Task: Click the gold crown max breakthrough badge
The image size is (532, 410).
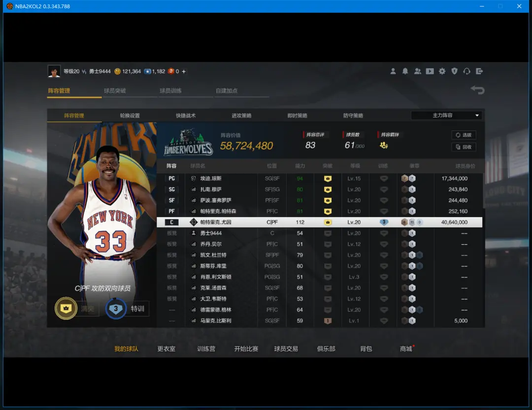Action: pyautogui.click(x=66, y=308)
